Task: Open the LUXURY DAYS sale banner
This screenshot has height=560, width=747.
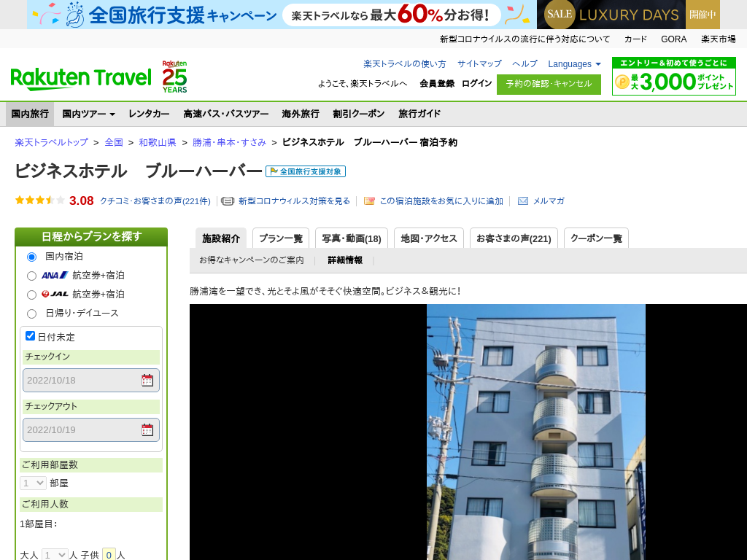Action: (x=628, y=15)
